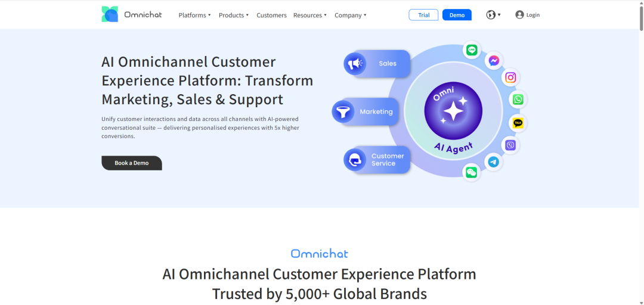Image resolution: width=644 pixels, height=305 pixels.
Task: Open the language selector dropdown arrow
Action: point(499,15)
